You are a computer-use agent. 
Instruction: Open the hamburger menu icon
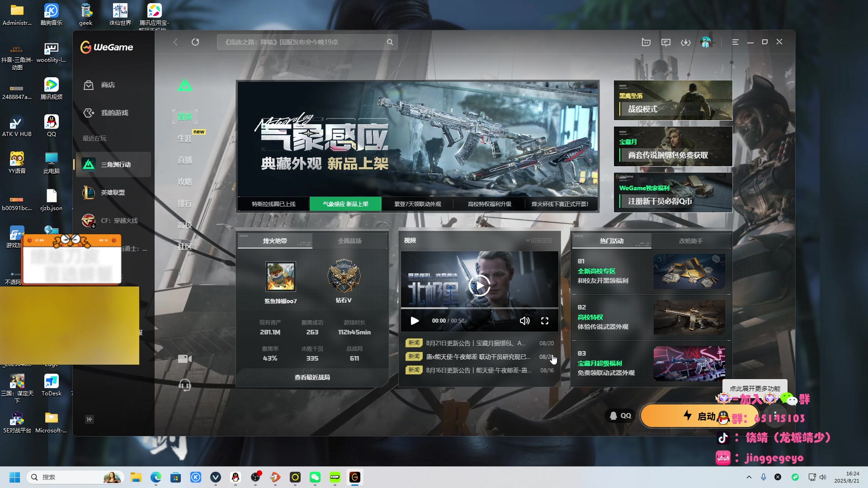click(736, 42)
